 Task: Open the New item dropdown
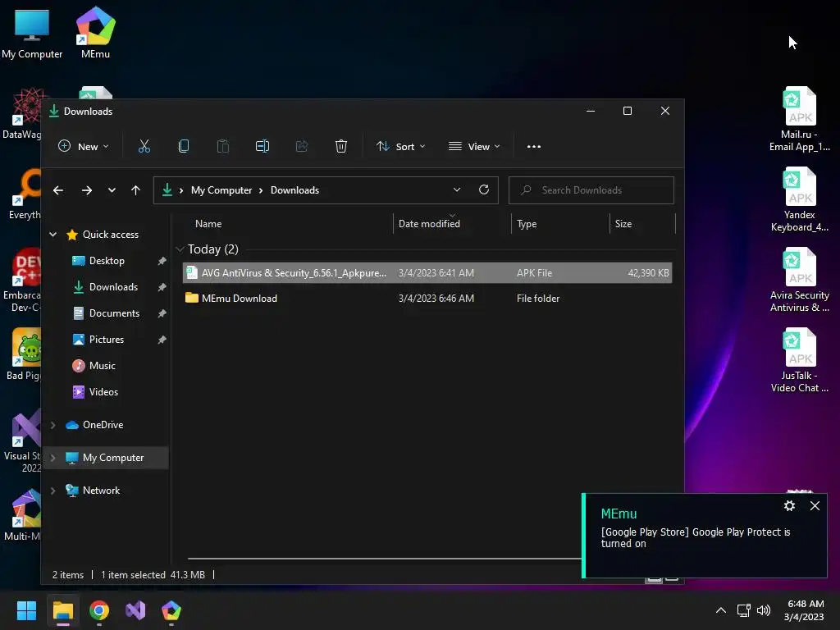click(x=84, y=146)
